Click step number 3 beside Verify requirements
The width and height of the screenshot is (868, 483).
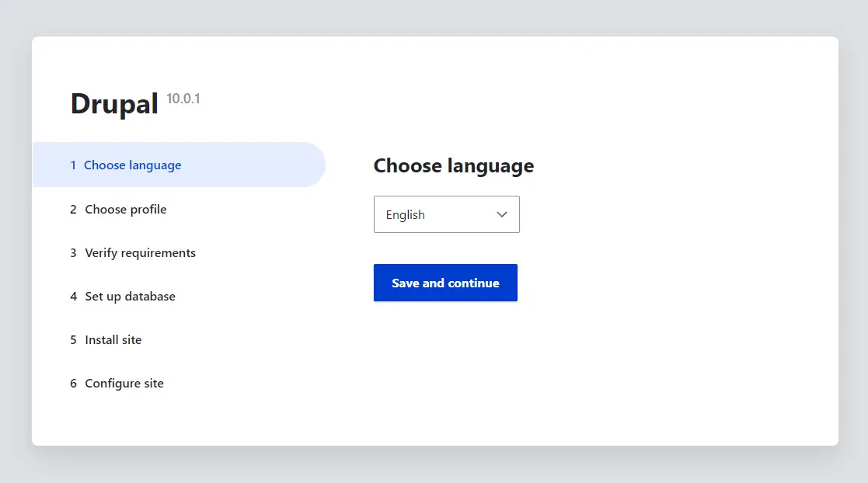73,253
